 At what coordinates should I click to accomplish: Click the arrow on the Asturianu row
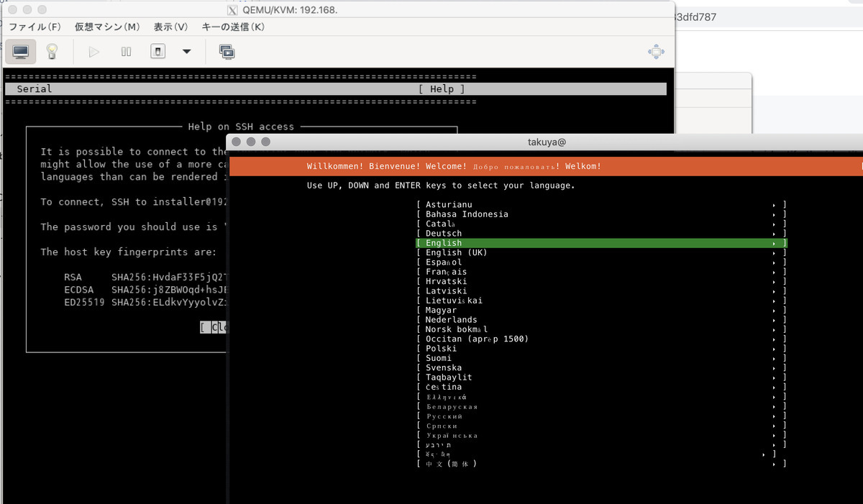tap(775, 205)
